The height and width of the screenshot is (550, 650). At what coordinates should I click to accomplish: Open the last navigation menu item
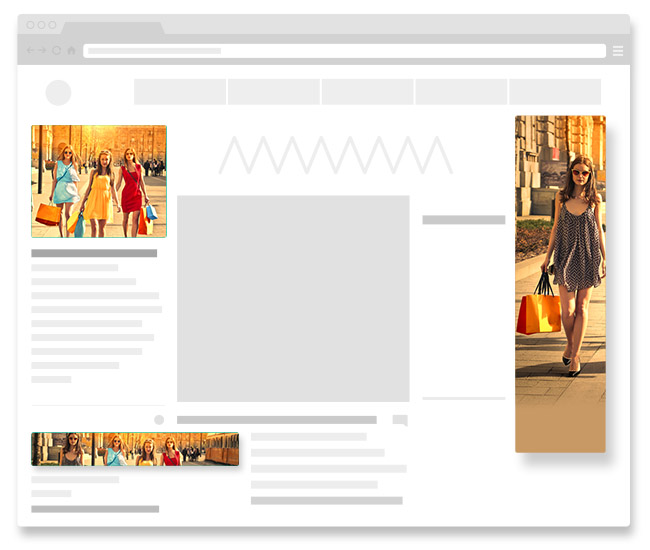[x=555, y=92]
